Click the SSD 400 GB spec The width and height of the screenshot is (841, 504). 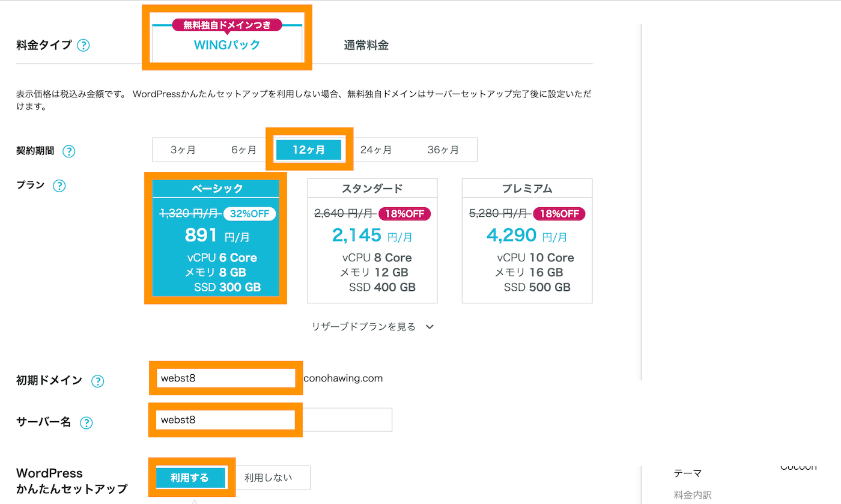coord(382,287)
